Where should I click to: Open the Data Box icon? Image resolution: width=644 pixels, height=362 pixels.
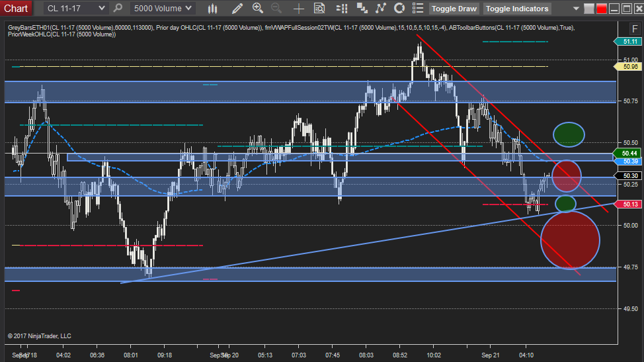[319, 8]
